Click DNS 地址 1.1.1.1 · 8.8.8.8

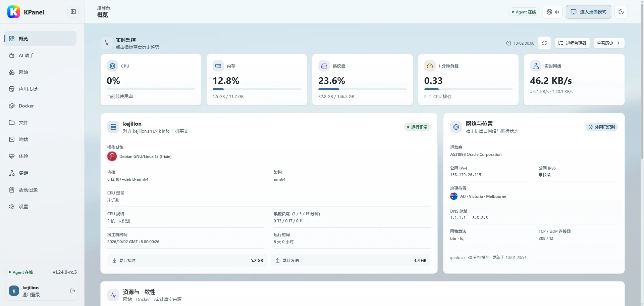coord(469,218)
